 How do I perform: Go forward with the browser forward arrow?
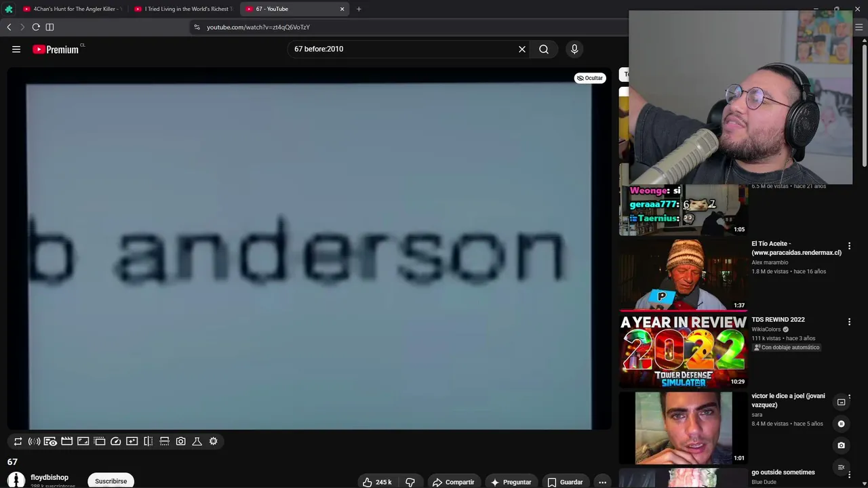click(x=22, y=27)
